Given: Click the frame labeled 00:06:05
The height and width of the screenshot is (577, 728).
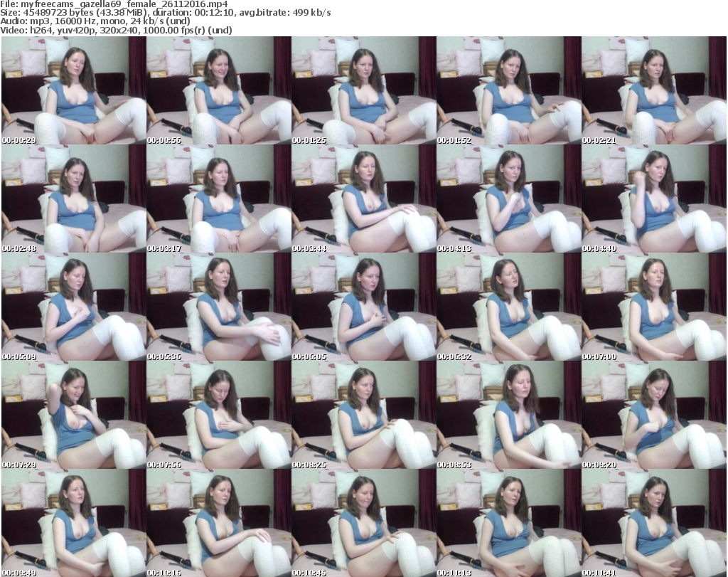Looking at the screenshot, I should click(x=363, y=307).
